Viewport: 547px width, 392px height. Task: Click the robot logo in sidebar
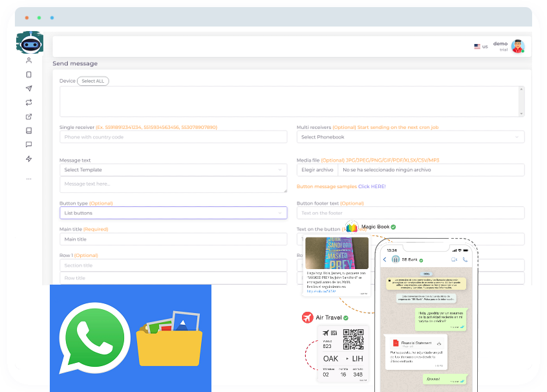[30, 43]
